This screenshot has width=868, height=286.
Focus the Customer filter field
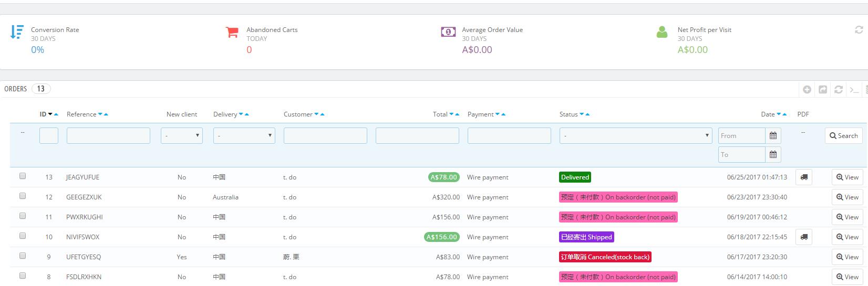click(x=325, y=136)
